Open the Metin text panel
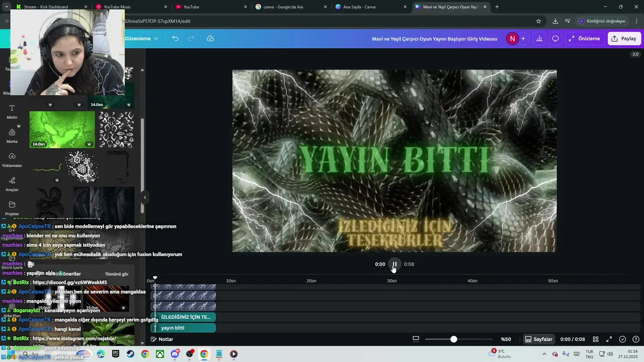 point(12,112)
